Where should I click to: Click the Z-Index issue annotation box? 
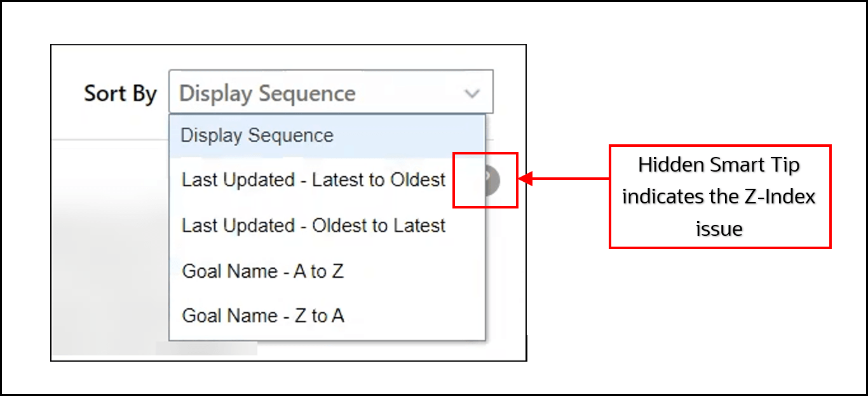719,196
